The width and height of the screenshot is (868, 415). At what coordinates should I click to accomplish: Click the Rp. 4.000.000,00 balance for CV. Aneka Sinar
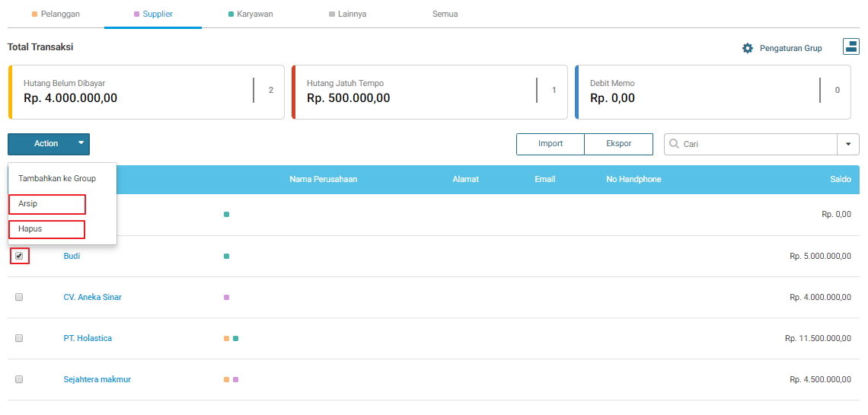(x=820, y=297)
